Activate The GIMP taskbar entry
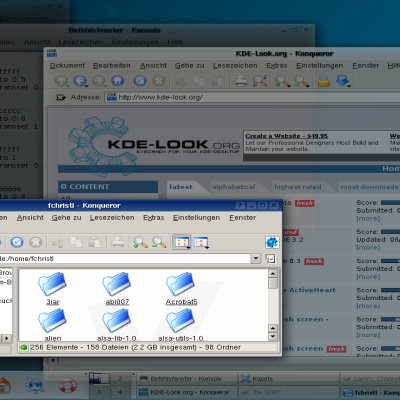Image resolution: width=400 pixels, height=400 pixels. [x=288, y=392]
